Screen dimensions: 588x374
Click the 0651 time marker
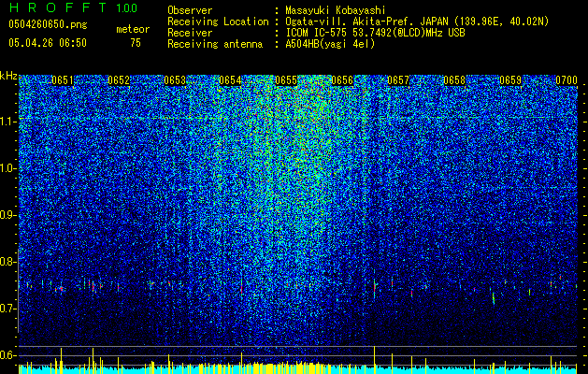tap(63, 80)
